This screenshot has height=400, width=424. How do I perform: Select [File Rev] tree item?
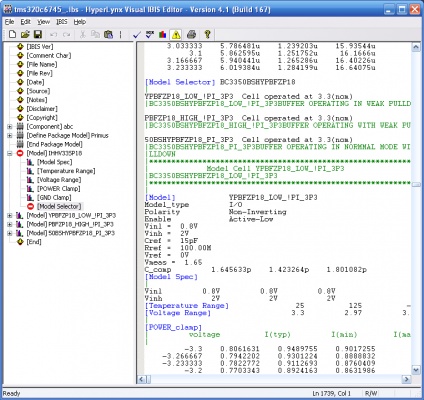(x=39, y=73)
